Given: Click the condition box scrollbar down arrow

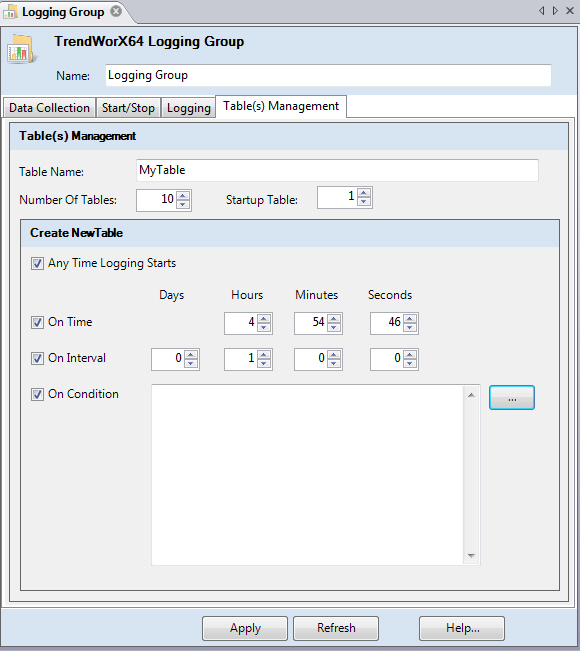Looking at the screenshot, I should pyautogui.click(x=471, y=556).
